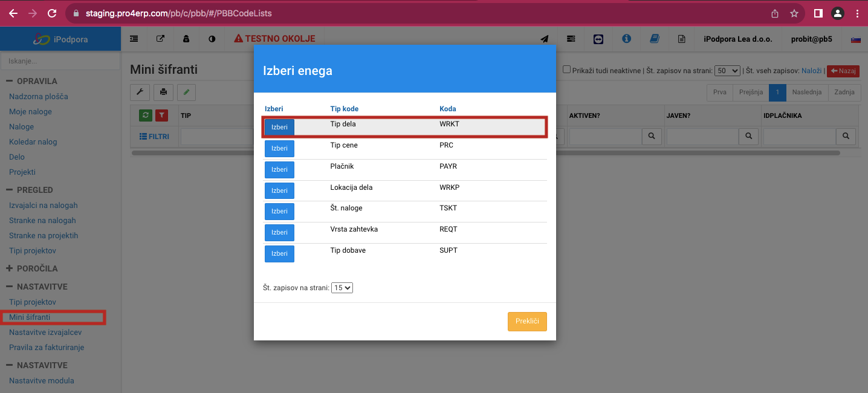Click Izberi button for Št. naloge
868x393 pixels.
(x=279, y=212)
